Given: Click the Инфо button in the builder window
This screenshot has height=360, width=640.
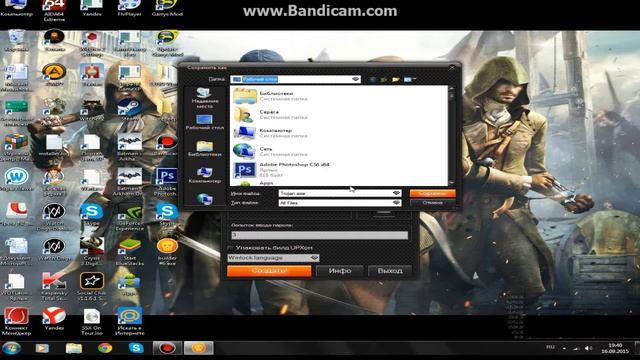Looking at the screenshot, I should [340, 271].
